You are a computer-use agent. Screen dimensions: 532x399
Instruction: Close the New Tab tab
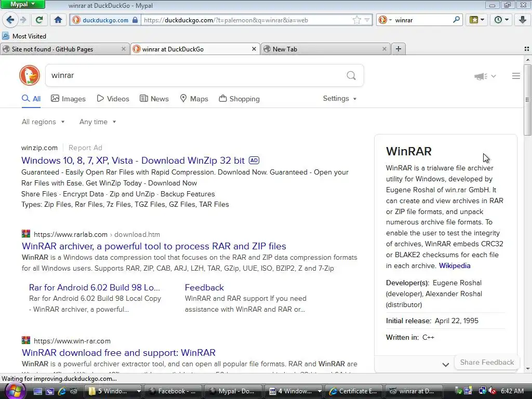[x=384, y=49]
